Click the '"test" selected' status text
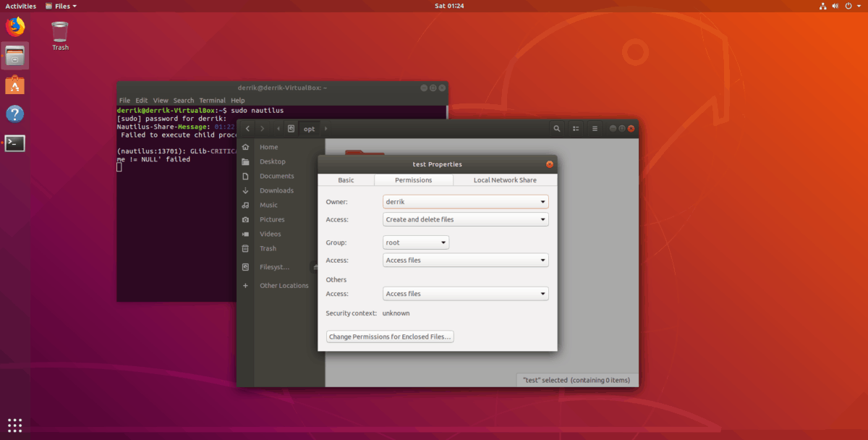 [576, 380]
